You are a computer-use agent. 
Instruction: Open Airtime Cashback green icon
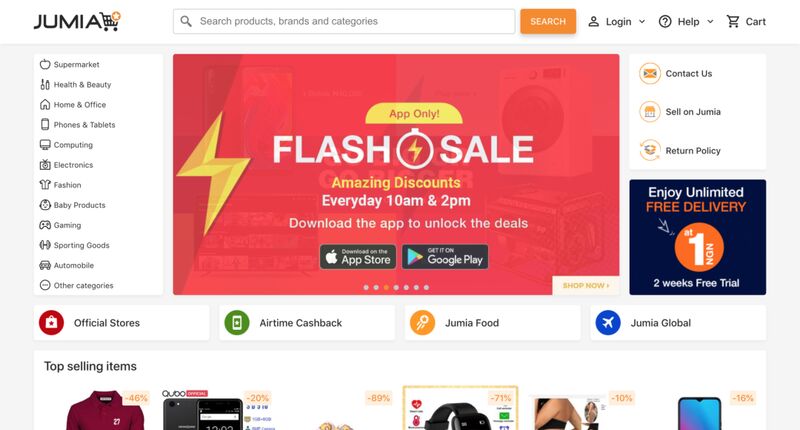pos(237,323)
